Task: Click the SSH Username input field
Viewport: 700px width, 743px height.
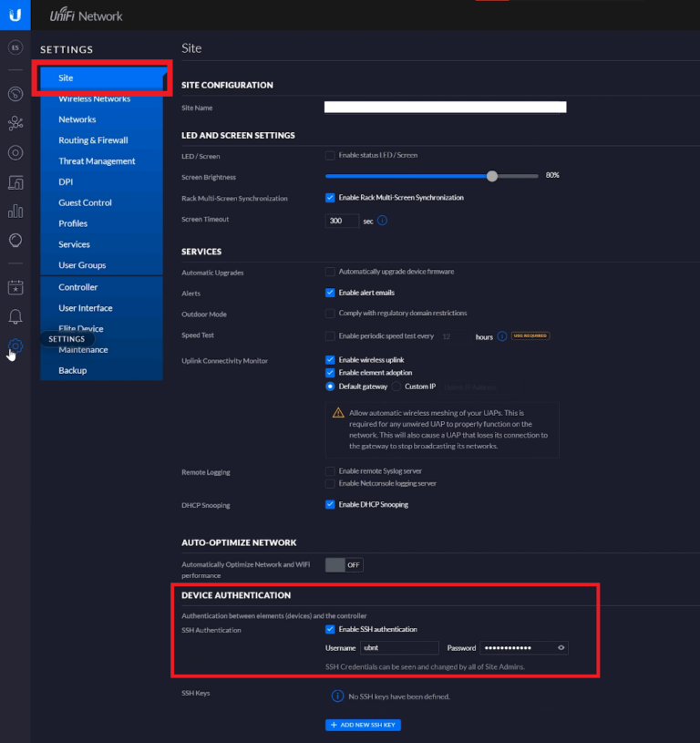Action: tap(398, 648)
